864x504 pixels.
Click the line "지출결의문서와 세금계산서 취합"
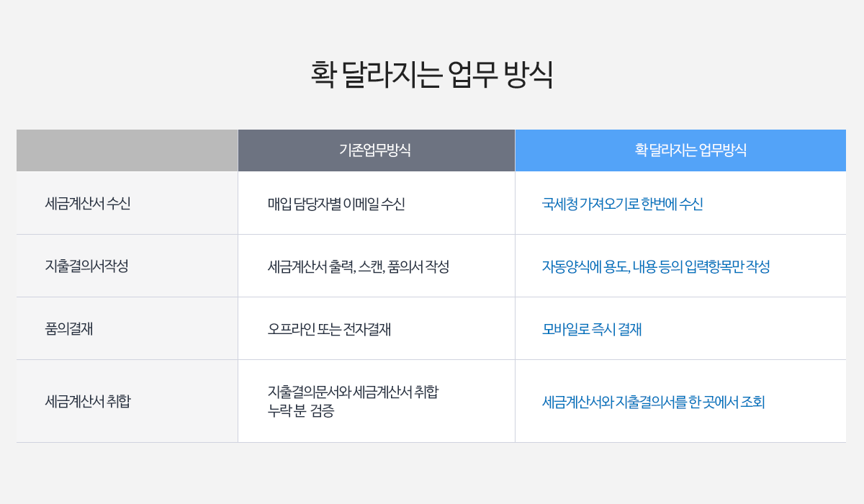tap(353, 392)
